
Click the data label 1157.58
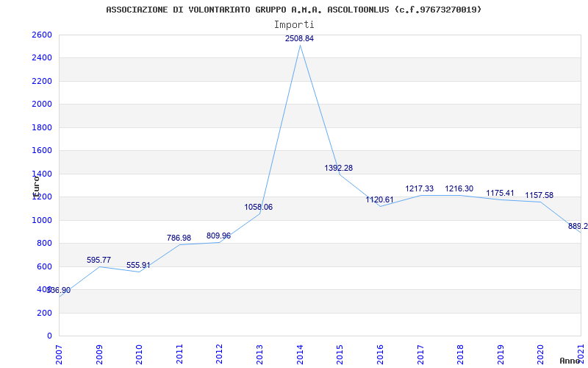coord(539,196)
